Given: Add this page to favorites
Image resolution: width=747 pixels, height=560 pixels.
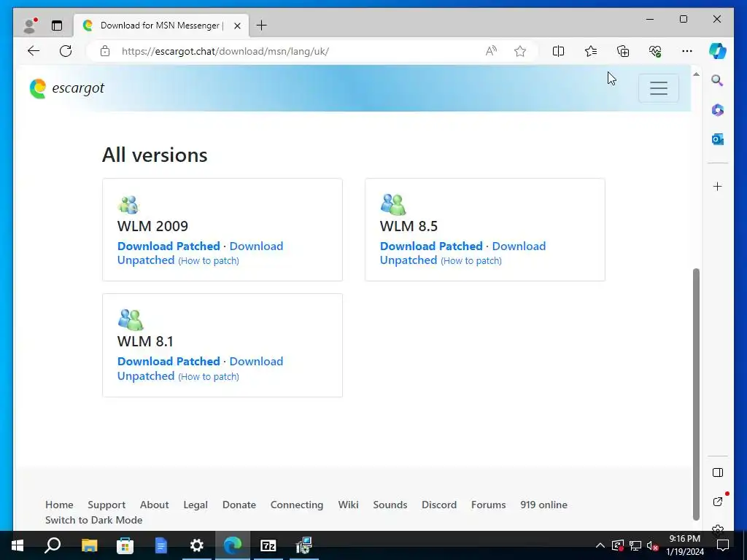Looking at the screenshot, I should pos(520,51).
